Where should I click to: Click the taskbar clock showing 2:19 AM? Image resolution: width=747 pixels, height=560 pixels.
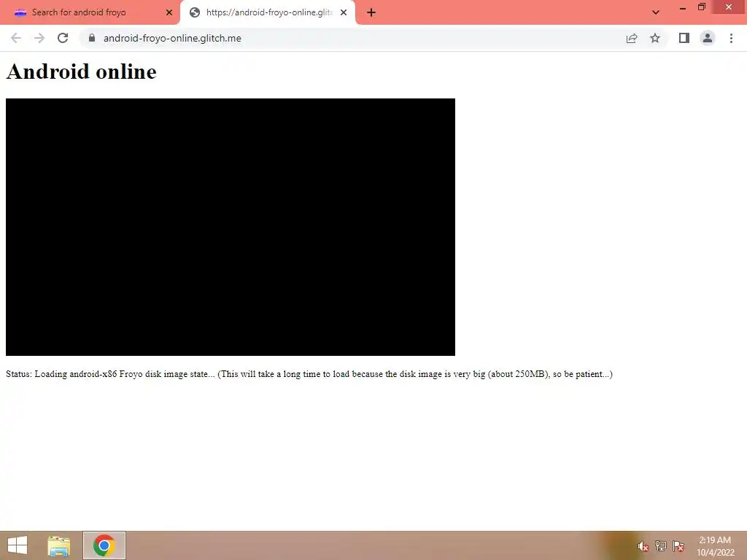pos(716,546)
